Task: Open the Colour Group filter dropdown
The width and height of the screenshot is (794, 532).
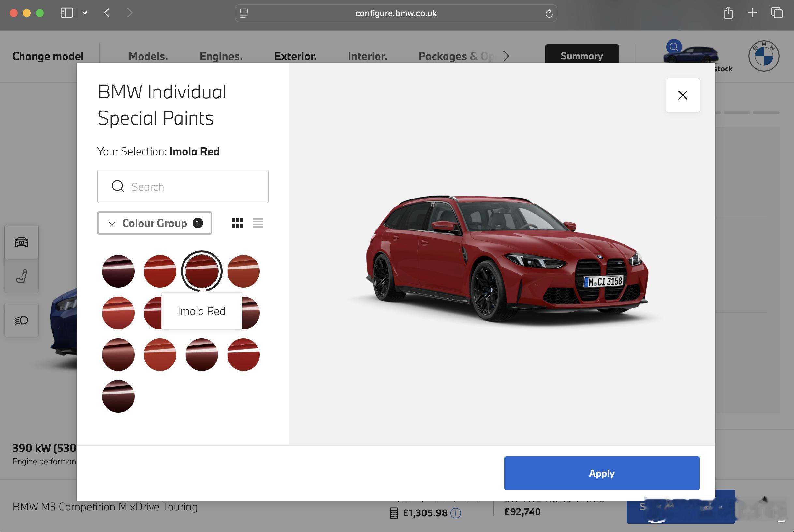Action: [155, 223]
